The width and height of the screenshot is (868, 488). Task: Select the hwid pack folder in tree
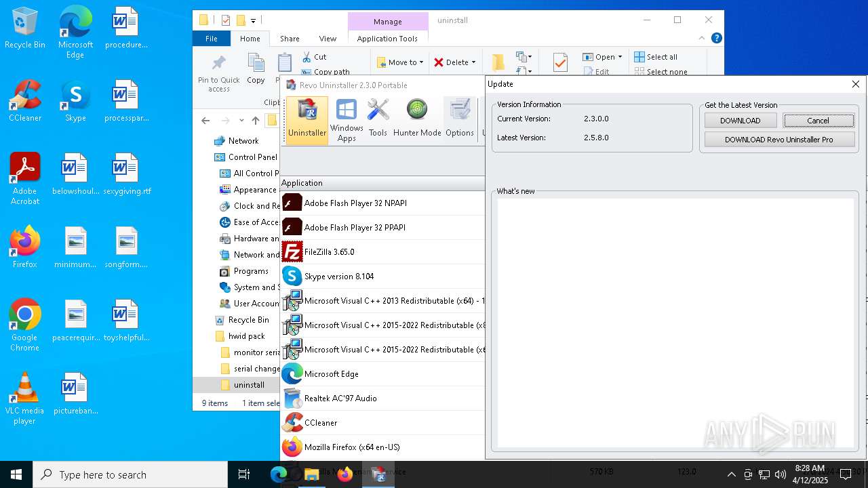240,336
